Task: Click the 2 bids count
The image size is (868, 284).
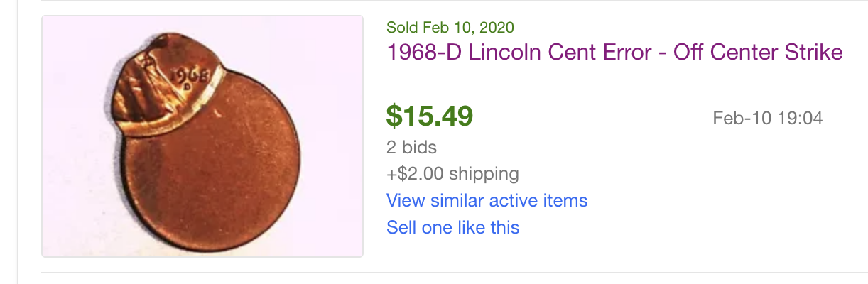Action: 411,147
